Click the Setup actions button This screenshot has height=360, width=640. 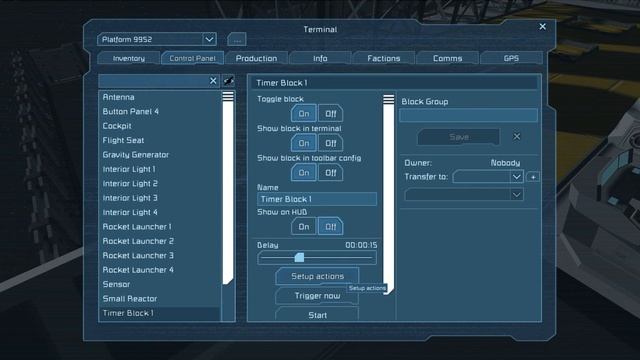point(318,276)
